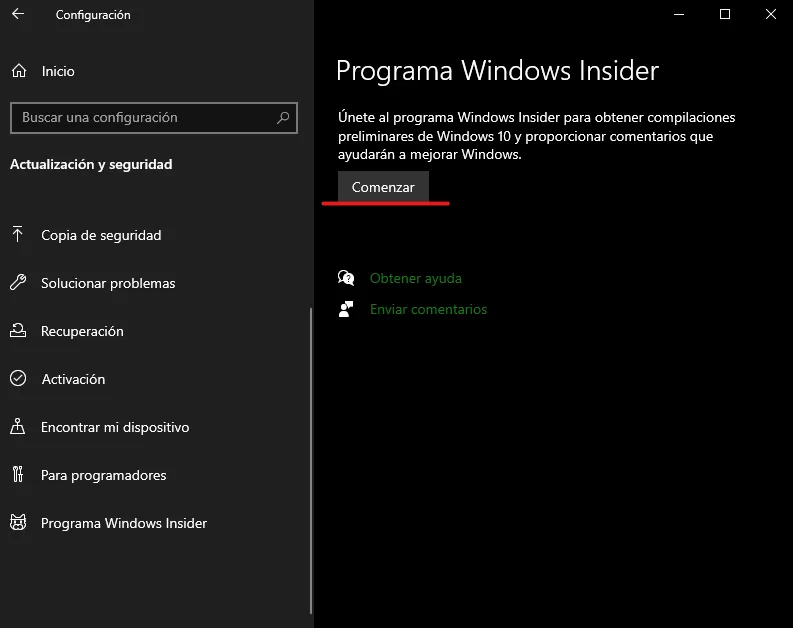Go back with the arrow icon
Screen dimensions: 793x628
pyautogui.click(x=18, y=14)
